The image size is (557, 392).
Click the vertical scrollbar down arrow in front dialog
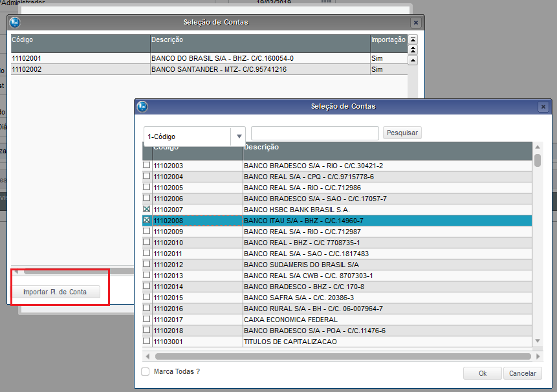(538, 341)
